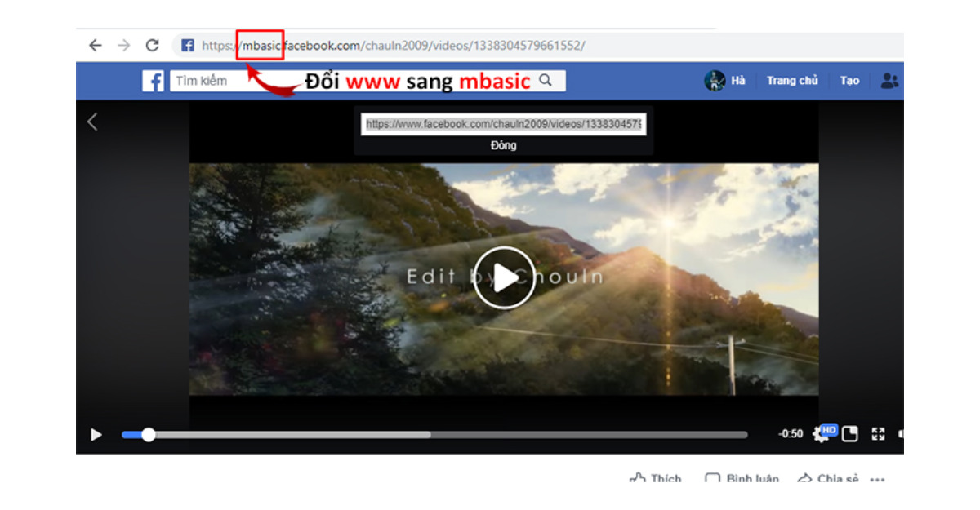Select the video URL text field
This screenshot has width=980, height=510.
(x=504, y=124)
